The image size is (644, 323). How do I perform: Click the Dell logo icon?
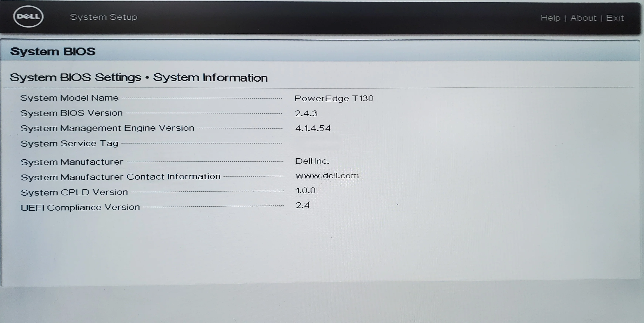28,16
